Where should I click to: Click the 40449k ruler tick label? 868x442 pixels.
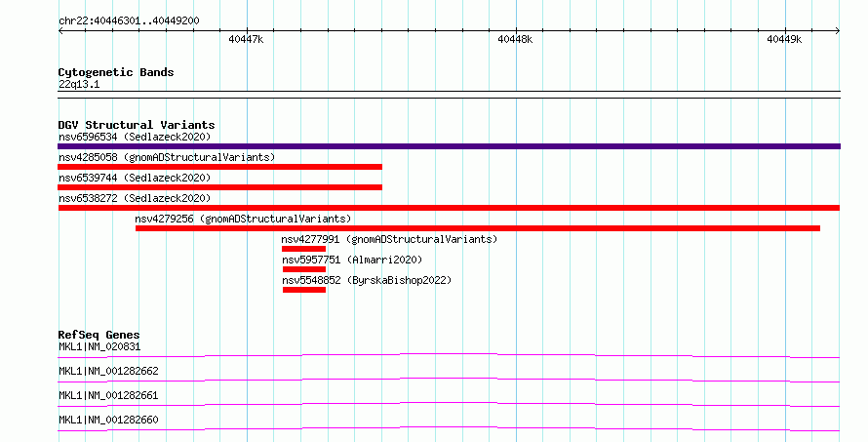point(784,39)
